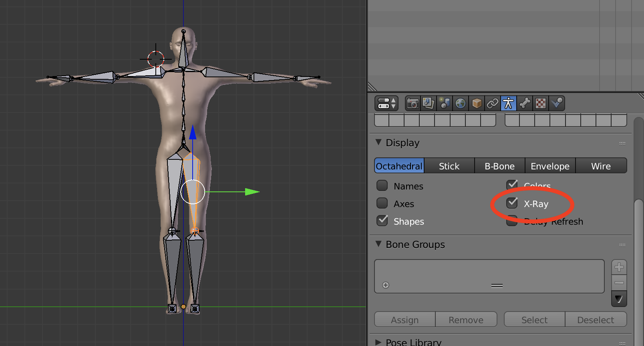
Task: Grab the Bone Groups list resize handle
Action: tap(497, 286)
